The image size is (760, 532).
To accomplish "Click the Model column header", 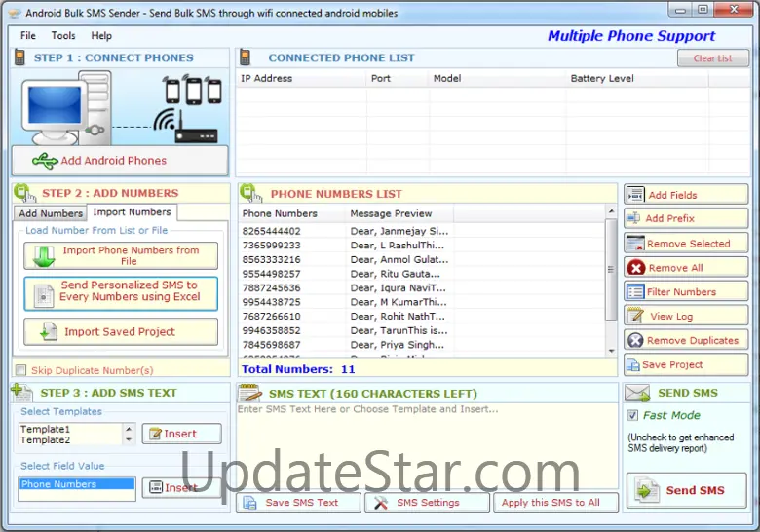I will pyautogui.click(x=497, y=79).
